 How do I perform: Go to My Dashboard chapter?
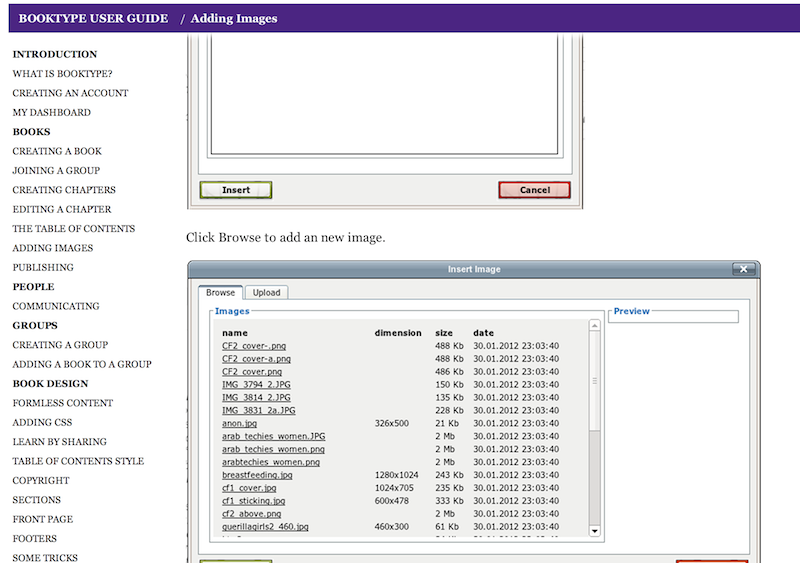point(52,112)
